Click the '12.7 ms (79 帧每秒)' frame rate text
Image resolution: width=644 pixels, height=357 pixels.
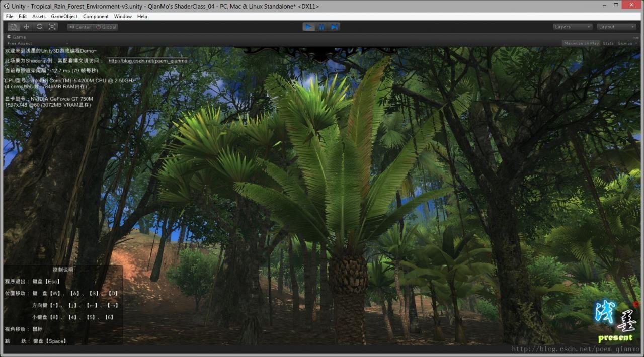(x=75, y=71)
